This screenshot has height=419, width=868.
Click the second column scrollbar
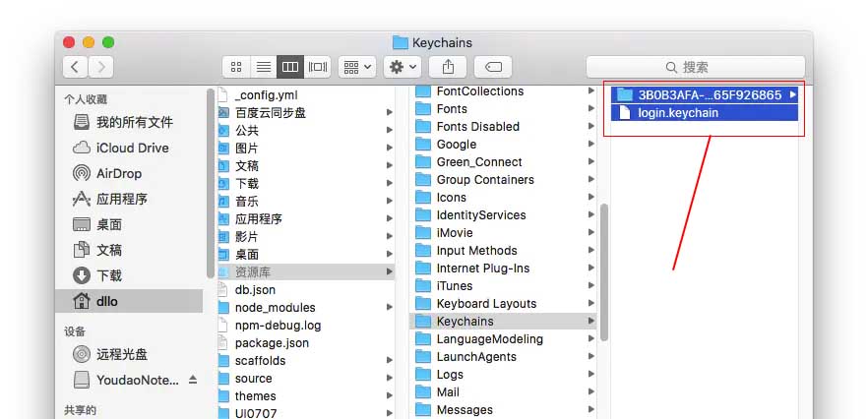pyautogui.click(x=604, y=272)
